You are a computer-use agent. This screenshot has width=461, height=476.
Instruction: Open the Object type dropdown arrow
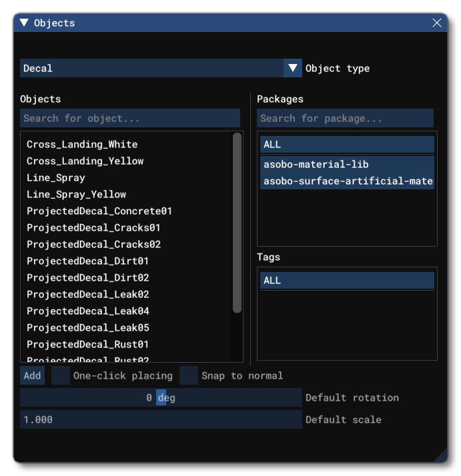[293, 68]
